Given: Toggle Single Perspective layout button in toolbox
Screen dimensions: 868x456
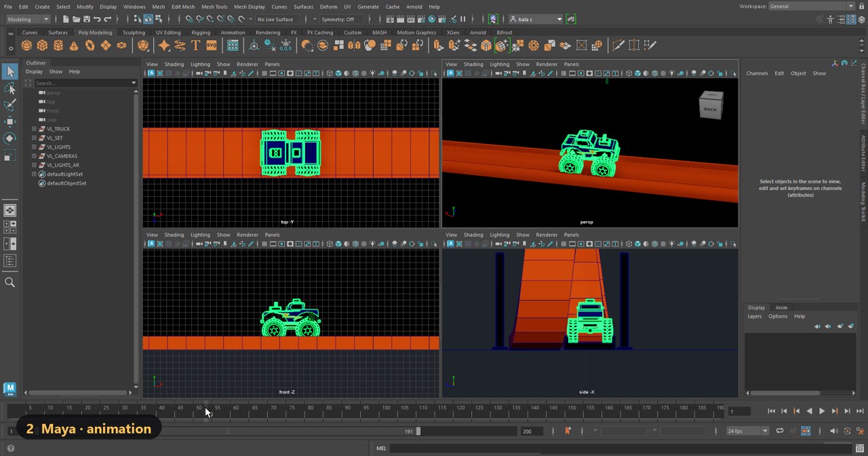Looking at the screenshot, I should coord(9,210).
